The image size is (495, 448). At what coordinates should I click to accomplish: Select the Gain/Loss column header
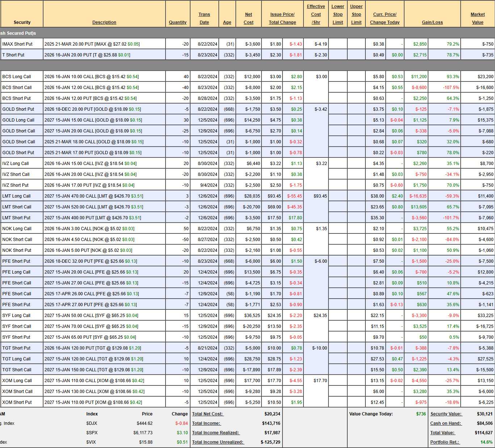[432, 22]
